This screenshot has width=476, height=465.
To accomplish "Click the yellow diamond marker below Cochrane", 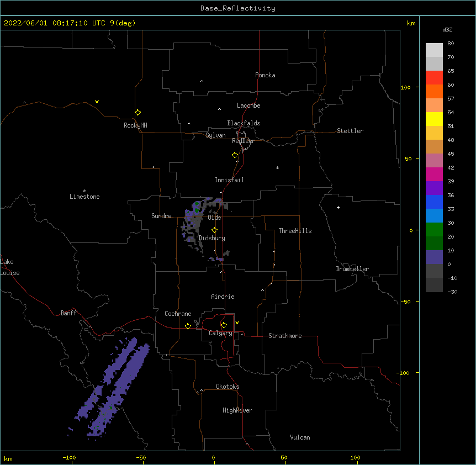I will click(x=188, y=326).
